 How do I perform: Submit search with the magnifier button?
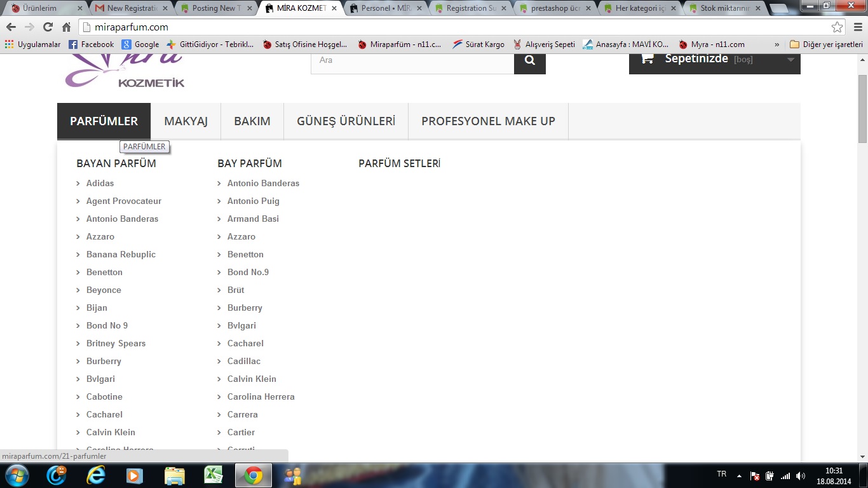click(530, 60)
